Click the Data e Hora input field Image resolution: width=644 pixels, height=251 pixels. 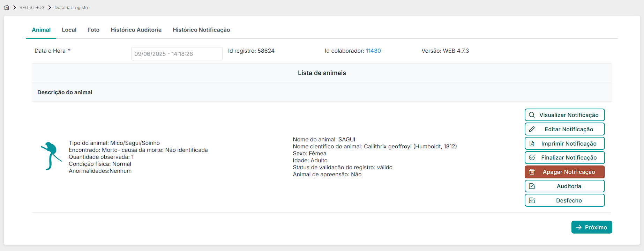[x=177, y=54]
